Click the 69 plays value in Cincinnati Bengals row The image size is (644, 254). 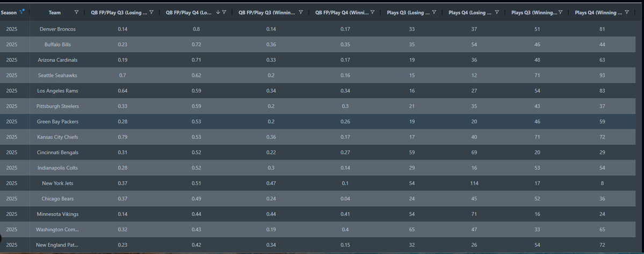point(474,152)
